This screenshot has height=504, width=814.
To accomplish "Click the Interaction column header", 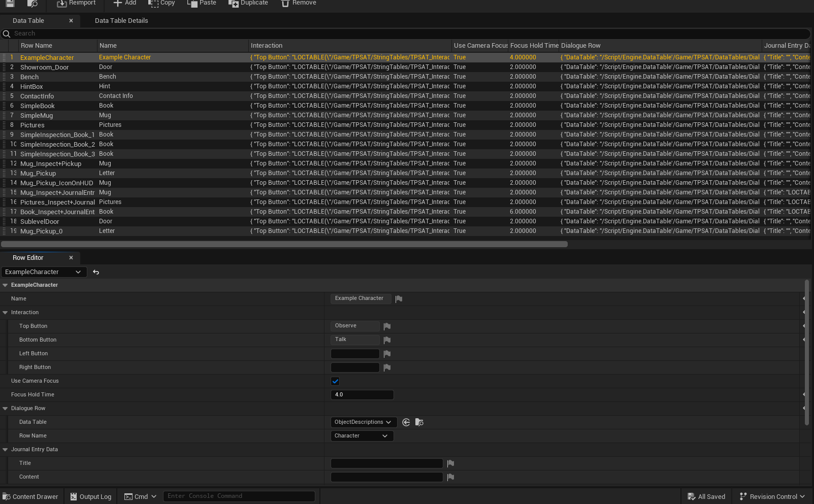I will point(350,46).
